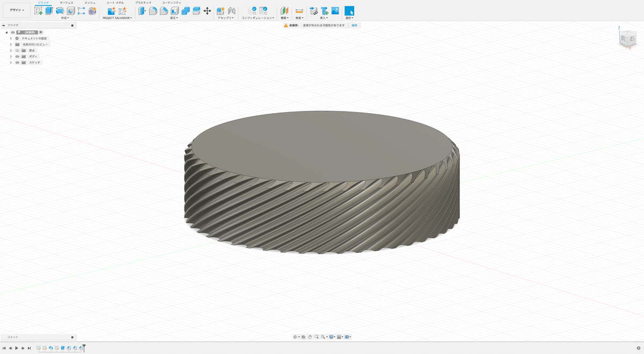Open the アセンブリ dropdown menu

coord(225,18)
